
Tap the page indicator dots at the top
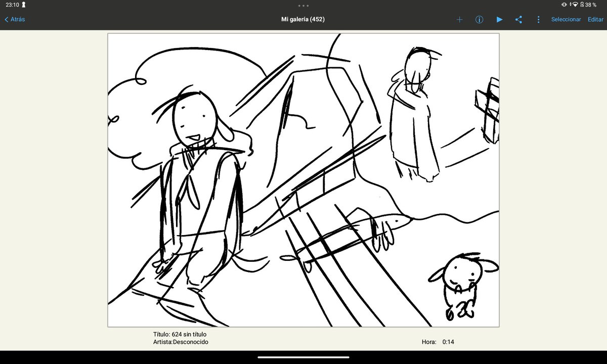303,5
